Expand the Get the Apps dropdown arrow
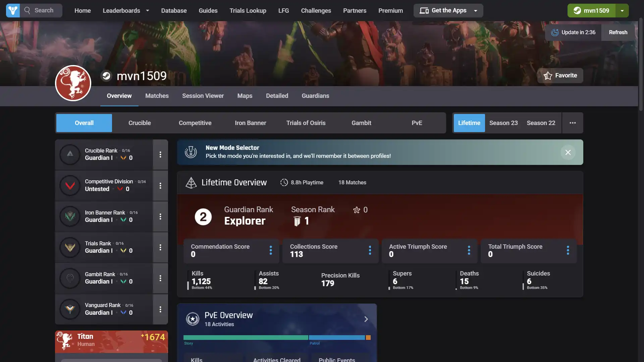This screenshot has height=362, width=644. [476, 11]
